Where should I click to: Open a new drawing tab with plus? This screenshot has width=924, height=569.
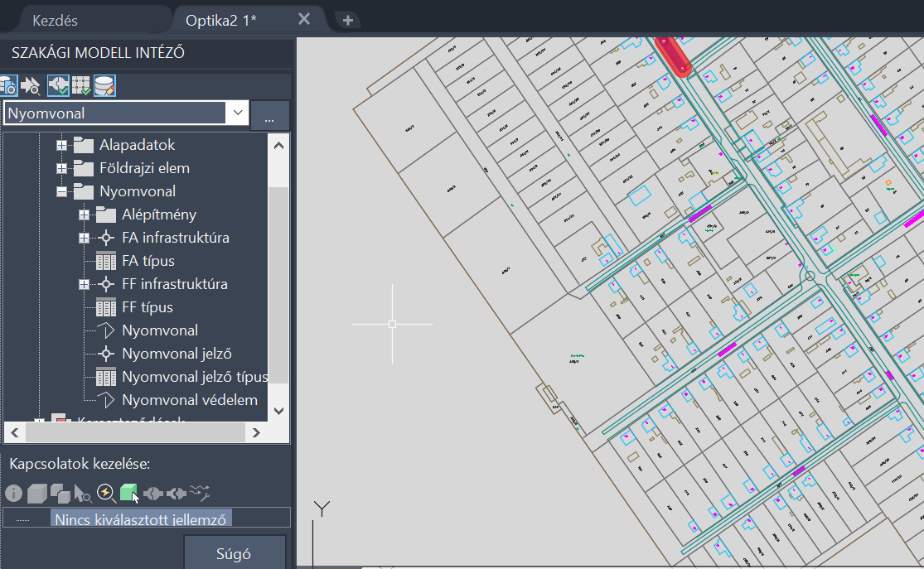(x=348, y=21)
